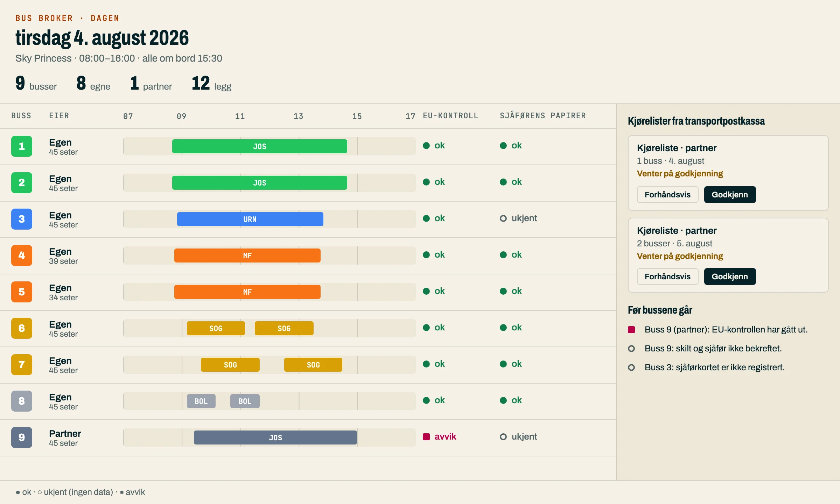Open the yellow bus 6 badge
Image resolution: width=840 pixels, height=504 pixels.
tap(22, 328)
